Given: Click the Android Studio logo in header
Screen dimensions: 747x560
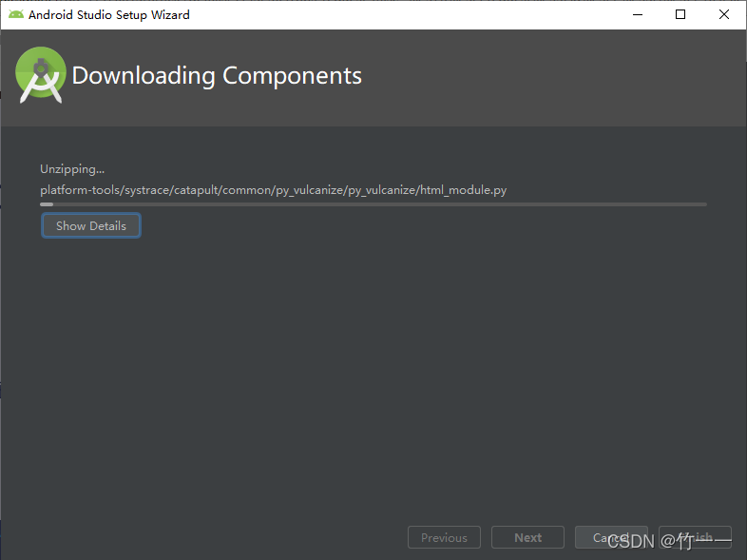Looking at the screenshot, I should 41,75.
